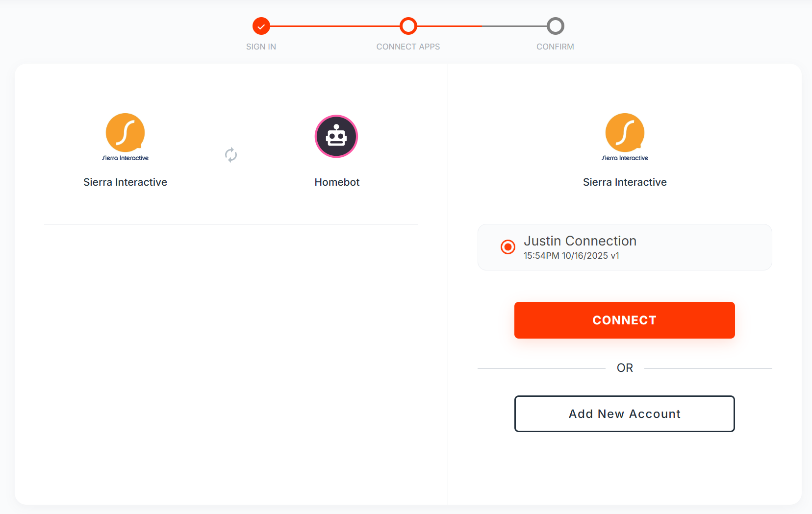Click the progress line between Sign In and Connect Apps
The width and height of the screenshot is (812, 514).
pos(335,26)
